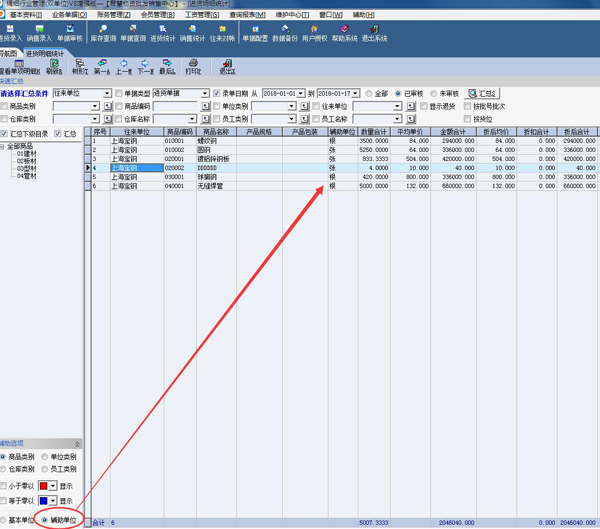Open the 财务管理 menu
The height and width of the screenshot is (529, 600).
[x=113, y=15]
